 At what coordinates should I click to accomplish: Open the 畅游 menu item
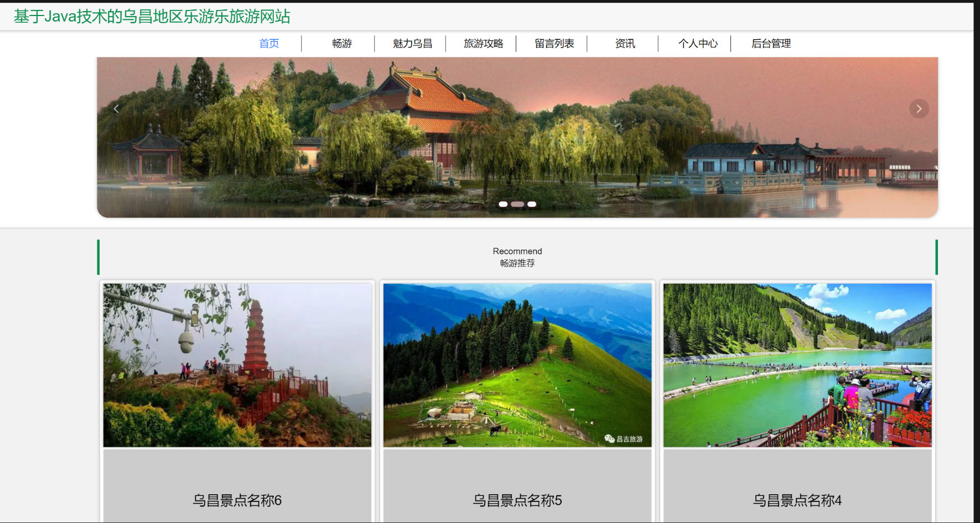pos(342,44)
